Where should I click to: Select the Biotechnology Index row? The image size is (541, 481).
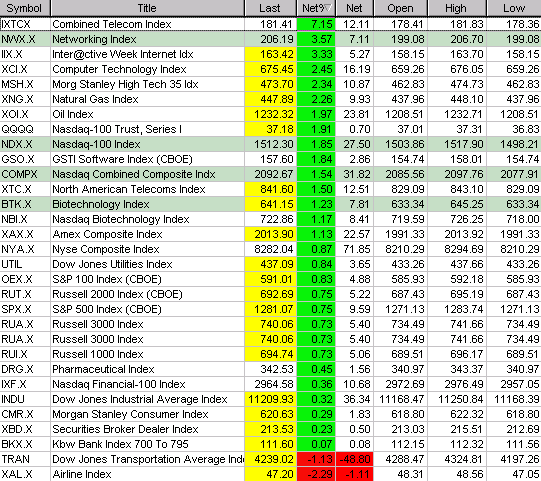point(270,204)
